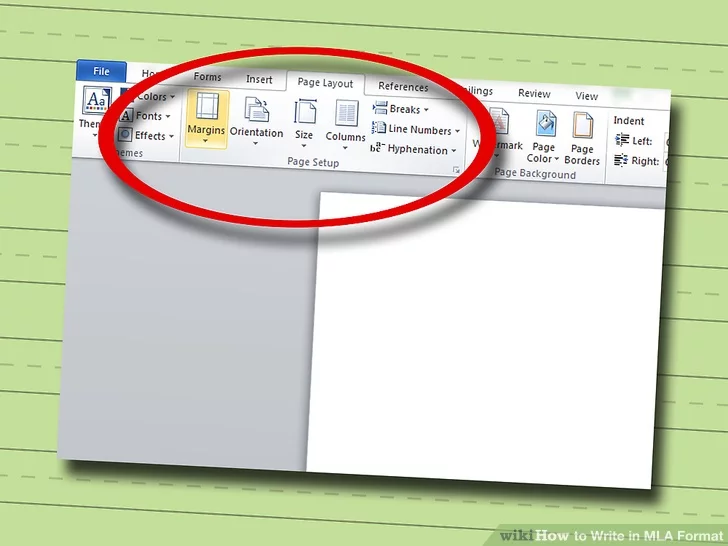Go to the References tab
The image size is (728, 546).
coord(403,87)
